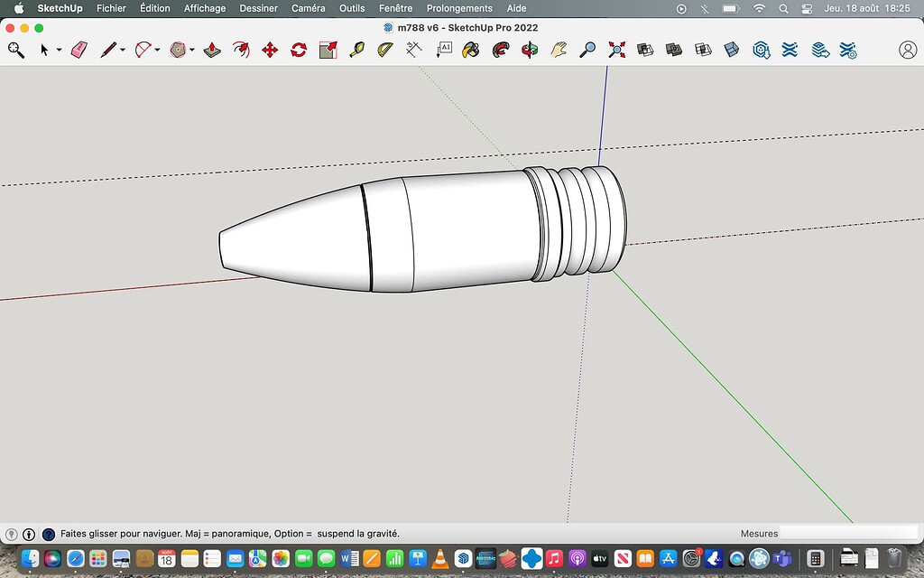This screenshot has width=924, height=578.
Task: Open the Caméra menu
Action: coord(309,8)
